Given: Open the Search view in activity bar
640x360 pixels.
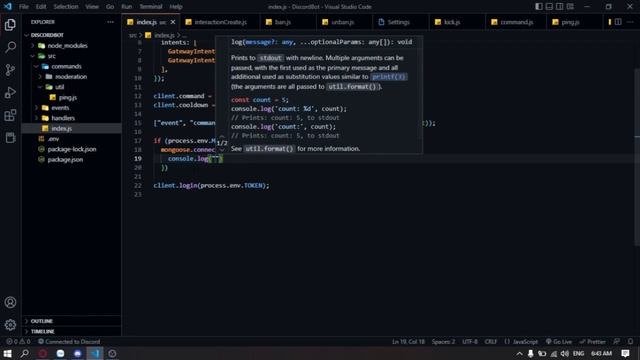Looking at the screenshot, I should (x=10, y=47).
